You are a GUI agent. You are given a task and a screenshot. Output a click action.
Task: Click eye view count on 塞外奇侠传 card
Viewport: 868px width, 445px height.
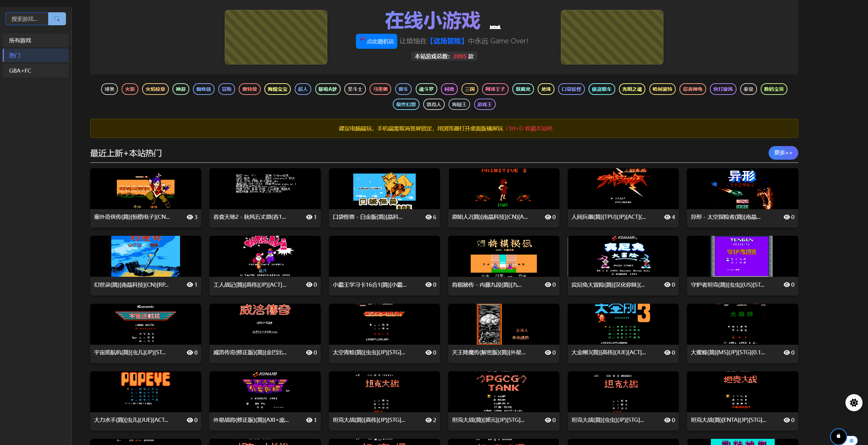pos(192,217)
